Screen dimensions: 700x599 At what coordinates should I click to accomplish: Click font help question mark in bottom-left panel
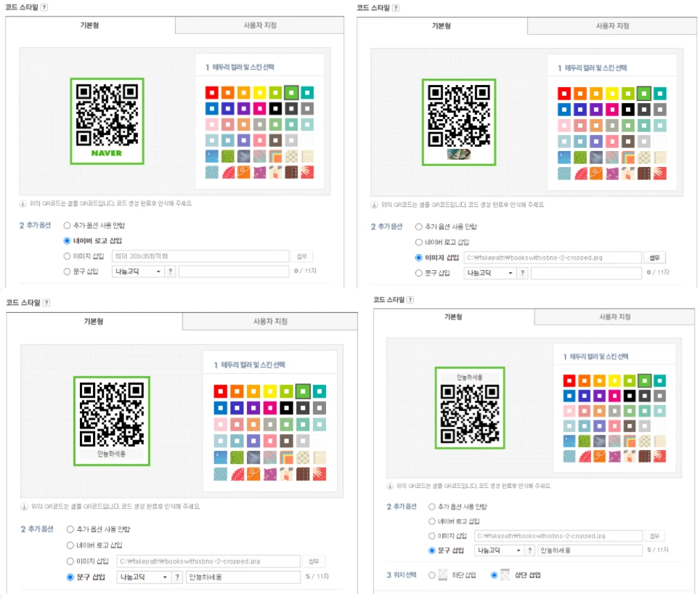[x=177, y=576]
